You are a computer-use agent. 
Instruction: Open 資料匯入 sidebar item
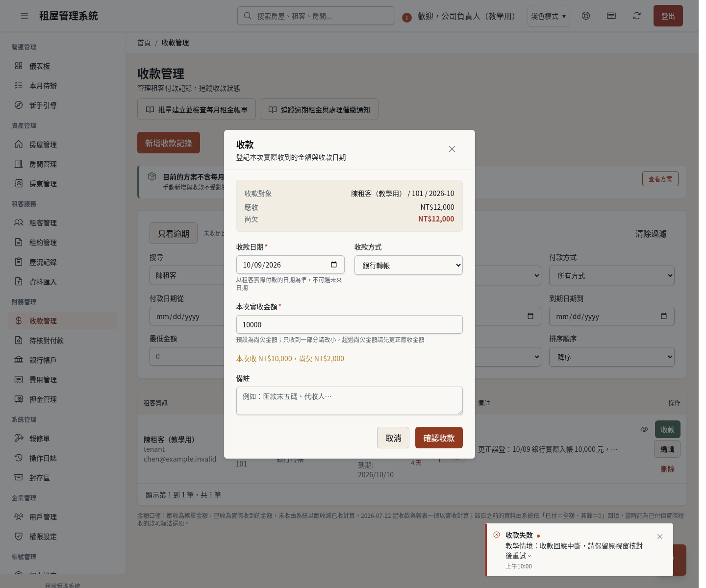point(63,282)
